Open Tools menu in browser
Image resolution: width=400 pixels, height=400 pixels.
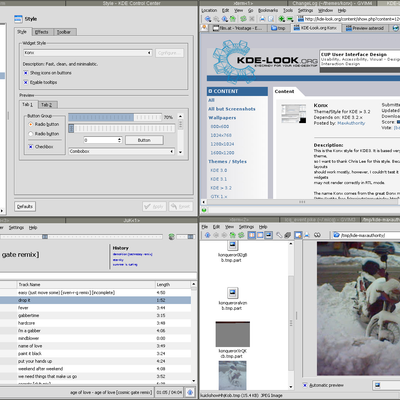(x=288, y=11)
